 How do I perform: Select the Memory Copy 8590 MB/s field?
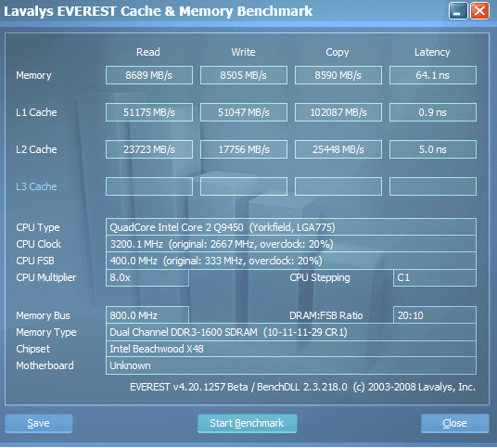pos(338,75)
